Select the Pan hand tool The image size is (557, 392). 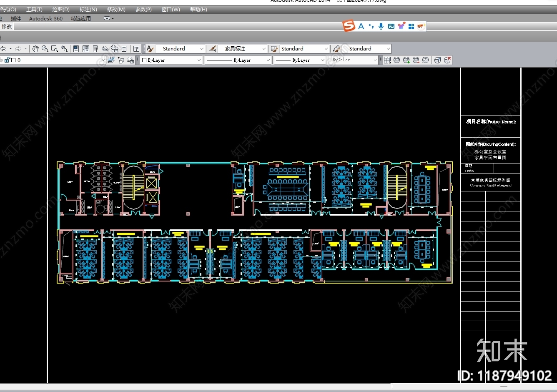(35, 49)
